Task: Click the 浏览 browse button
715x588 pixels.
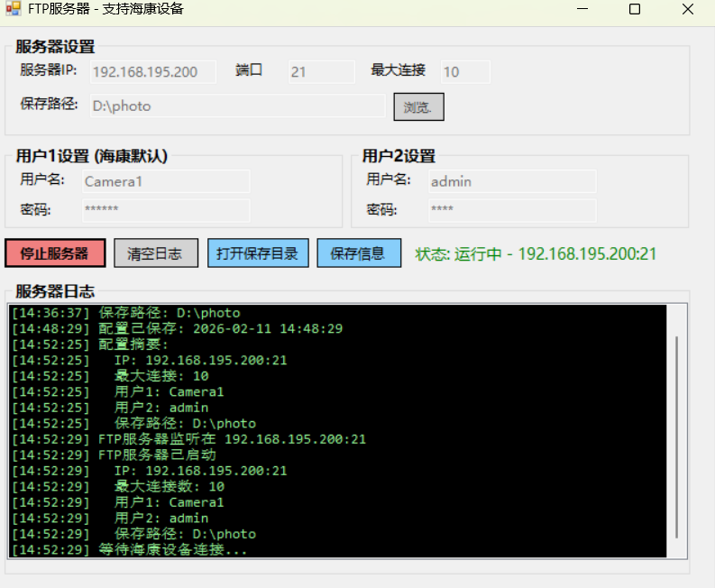Action: pos(418,106)
